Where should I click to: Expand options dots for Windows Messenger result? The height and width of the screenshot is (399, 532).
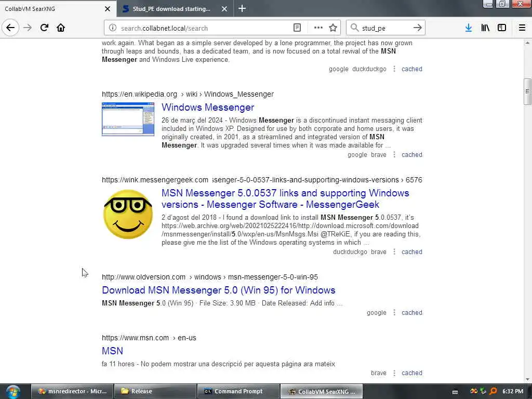point(394,155)
